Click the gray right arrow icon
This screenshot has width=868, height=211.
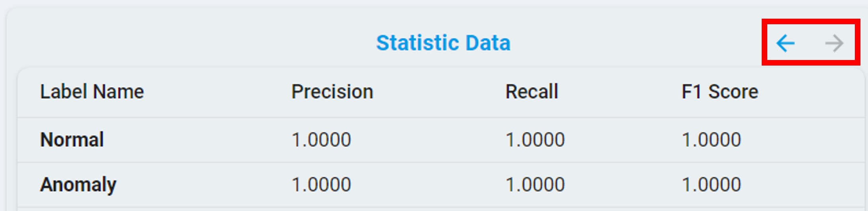pos(834,43)
